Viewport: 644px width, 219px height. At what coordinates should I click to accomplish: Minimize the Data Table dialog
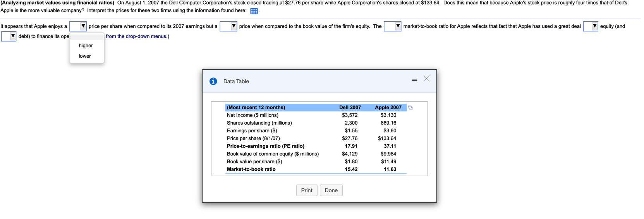pyautogui.click(x=414, y=80)
